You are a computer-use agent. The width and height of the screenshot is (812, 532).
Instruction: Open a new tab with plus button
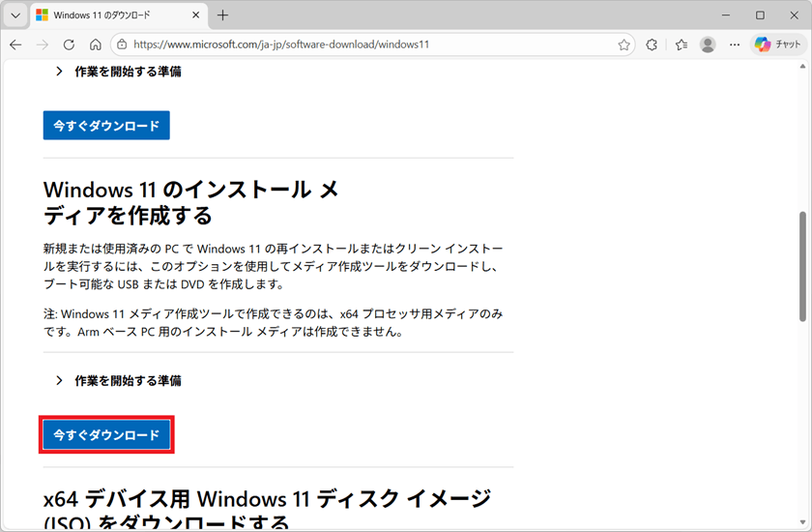pyautogui.click(x=223, y=15)
